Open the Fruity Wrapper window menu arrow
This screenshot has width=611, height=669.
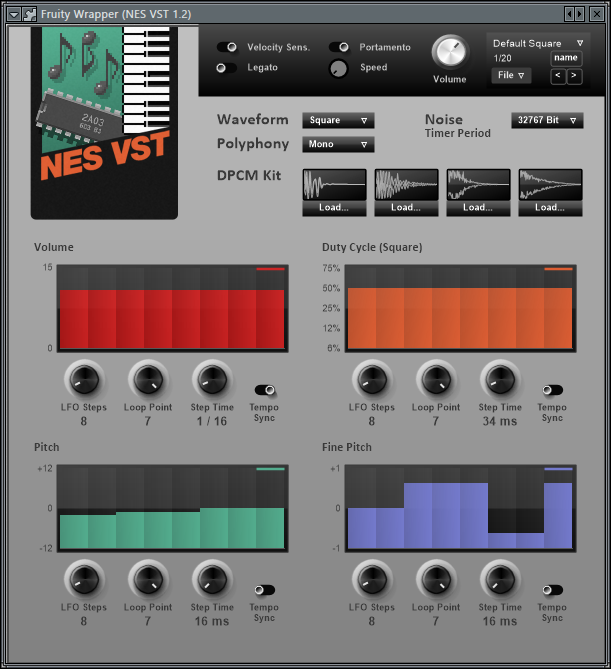[x=14, y=15]
